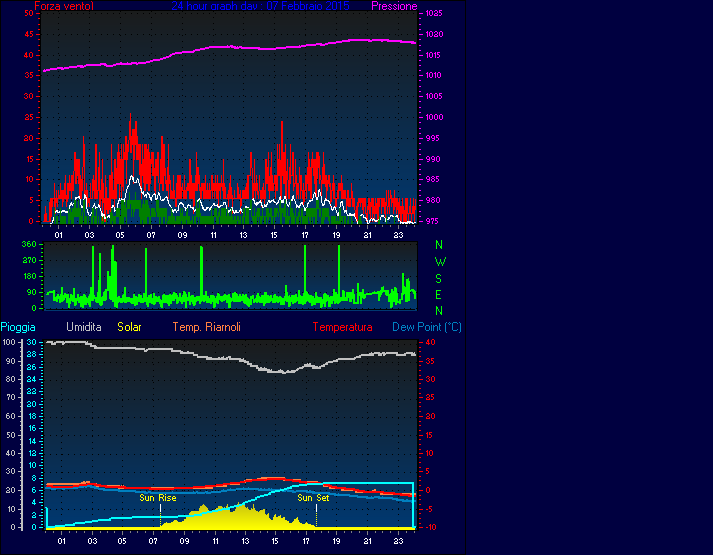Click the red -10 on the temperature axis
The image size is (713, 555).
(430, 527)
